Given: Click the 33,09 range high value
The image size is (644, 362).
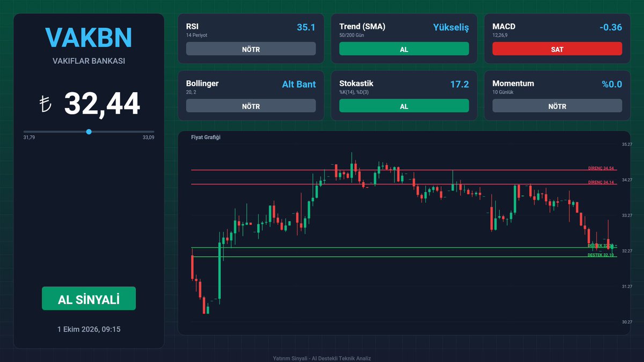Looking at the screenshot, I should 148,138.
